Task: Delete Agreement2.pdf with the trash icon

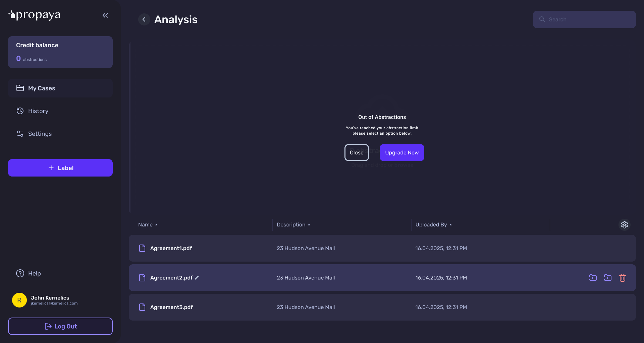Action: (x=622, y=278)
